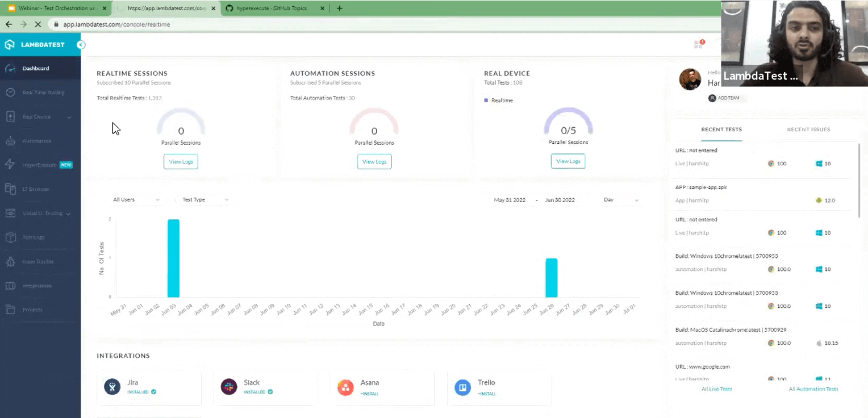
Task: Select Real Time Testing in the sidebar
Action: pos(43,92)
